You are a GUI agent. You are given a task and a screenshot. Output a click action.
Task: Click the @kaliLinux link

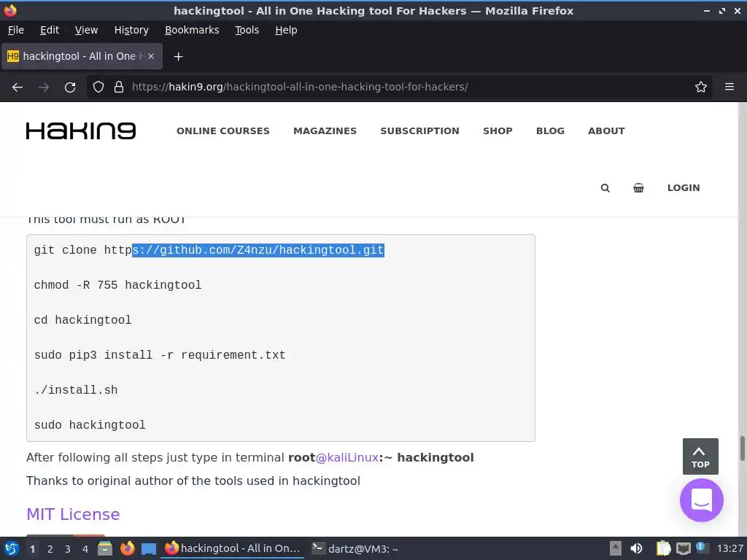click(x=347, y=458)
